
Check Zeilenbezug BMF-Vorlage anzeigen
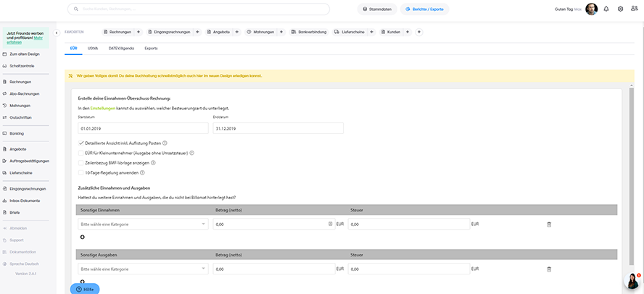[80, 163]
